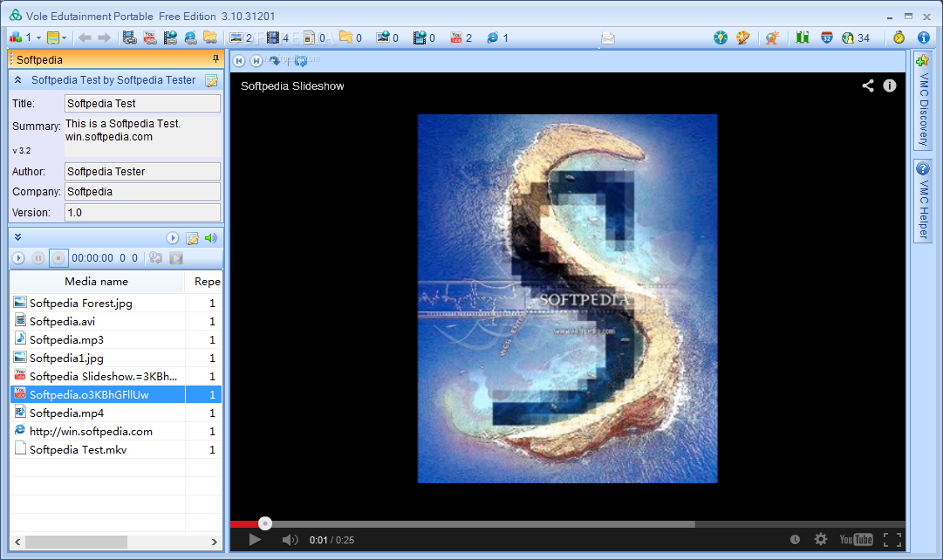The width and height of the screenshot is (943, 560).
Task: Show the 1 web page category
Action: [x=497, y=38]
